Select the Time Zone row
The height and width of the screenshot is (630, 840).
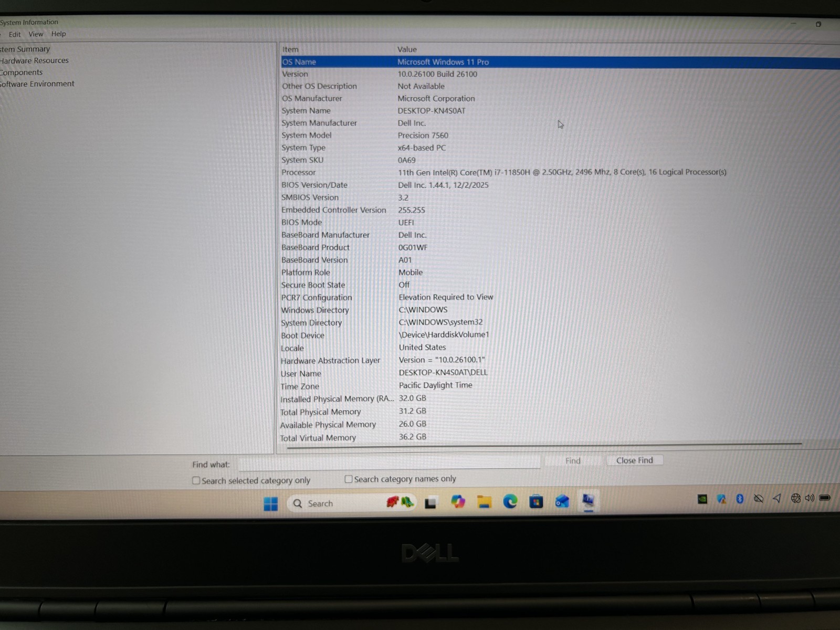pyautogui.click(x=560, y=386)
